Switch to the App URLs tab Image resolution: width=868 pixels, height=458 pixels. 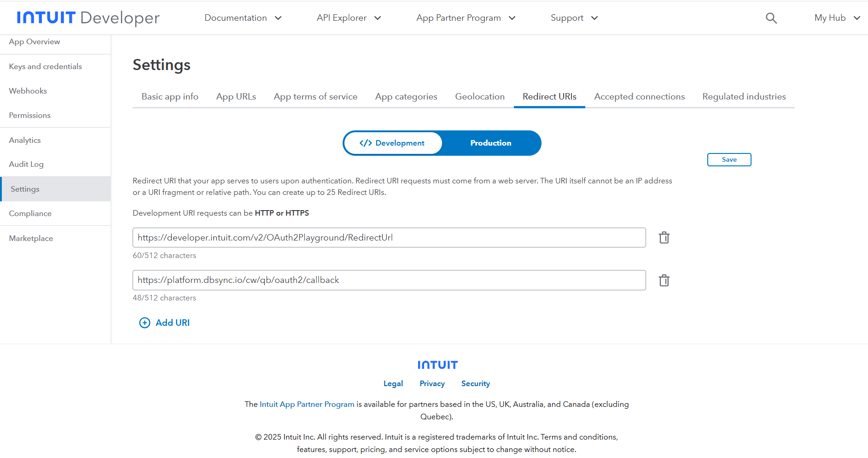[x=236, y=97]
